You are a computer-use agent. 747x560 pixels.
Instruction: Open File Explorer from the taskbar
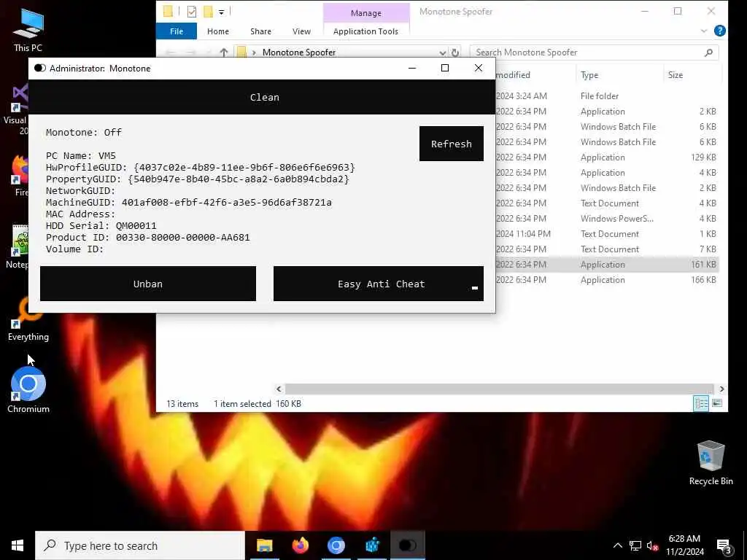coord(264,545)
